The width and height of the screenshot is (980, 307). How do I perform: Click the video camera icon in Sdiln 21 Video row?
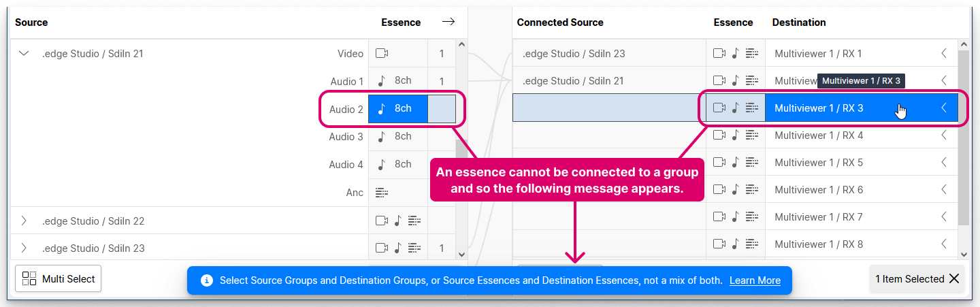382,54
